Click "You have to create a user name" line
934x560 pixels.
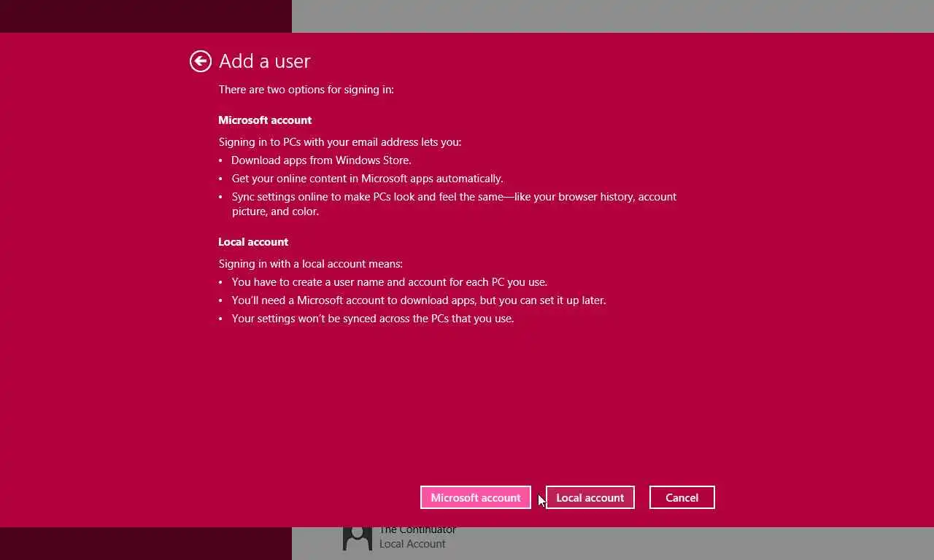[390, 282]
